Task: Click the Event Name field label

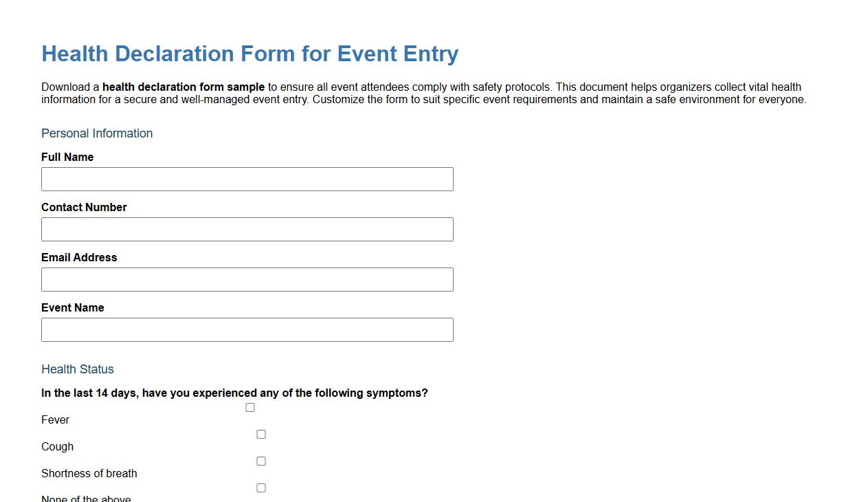Action: tap(72, 307)
